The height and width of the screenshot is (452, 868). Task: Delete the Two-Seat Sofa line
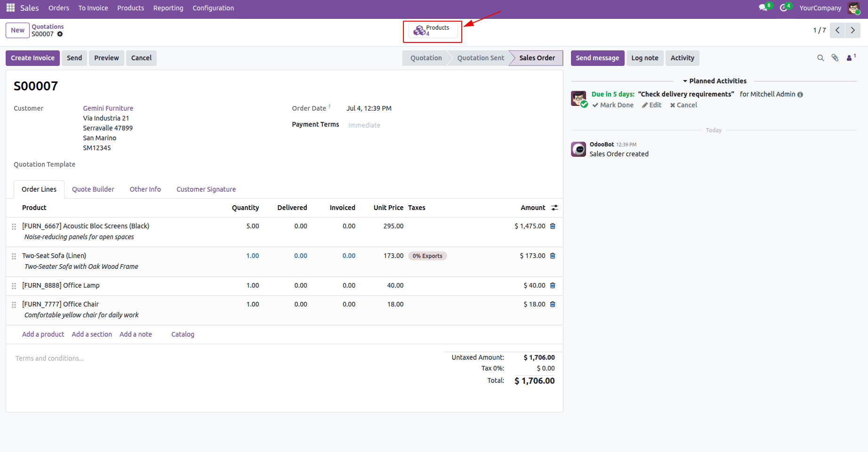click(x=553, y=256)
